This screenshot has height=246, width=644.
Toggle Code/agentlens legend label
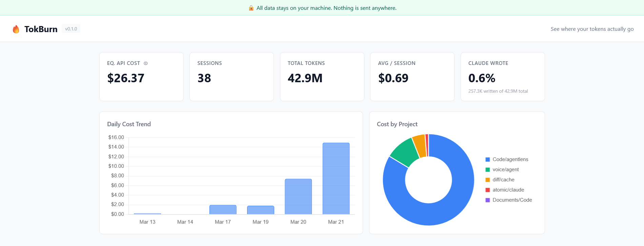[510, 159]
